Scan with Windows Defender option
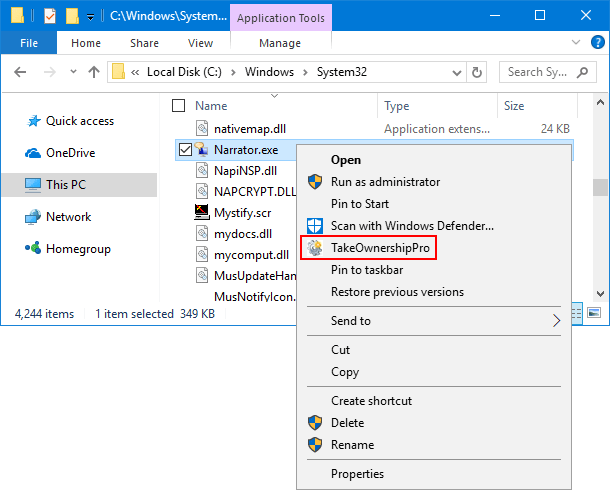The height and width of the screenshot is (490, 610). (x=412, y=226)
